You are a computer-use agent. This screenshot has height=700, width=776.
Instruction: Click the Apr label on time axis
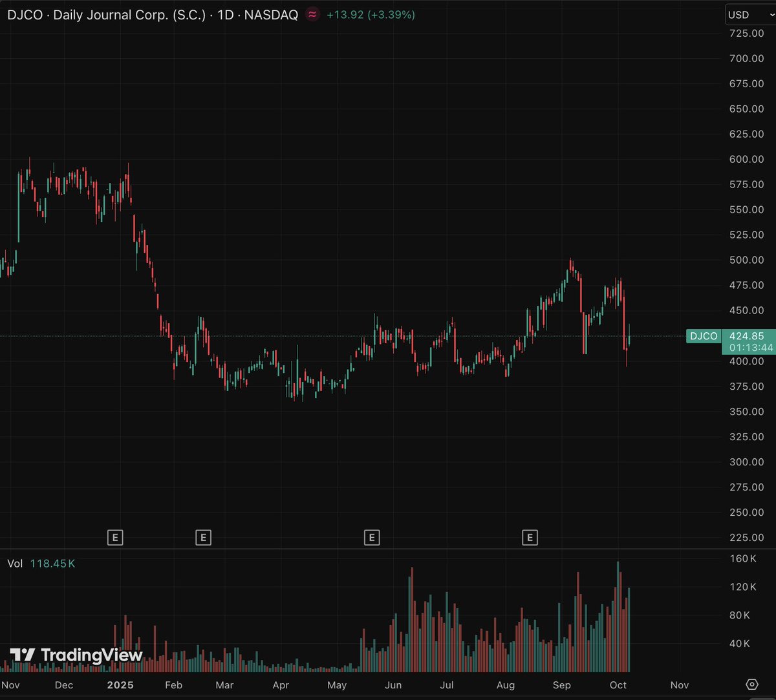pyautogui.click(x=281, y=685)
